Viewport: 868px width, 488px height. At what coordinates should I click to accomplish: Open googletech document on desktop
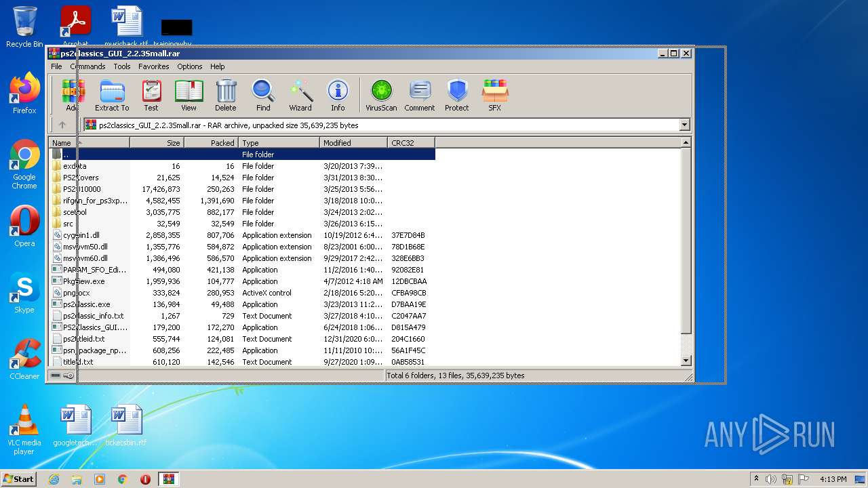point(75,426)
